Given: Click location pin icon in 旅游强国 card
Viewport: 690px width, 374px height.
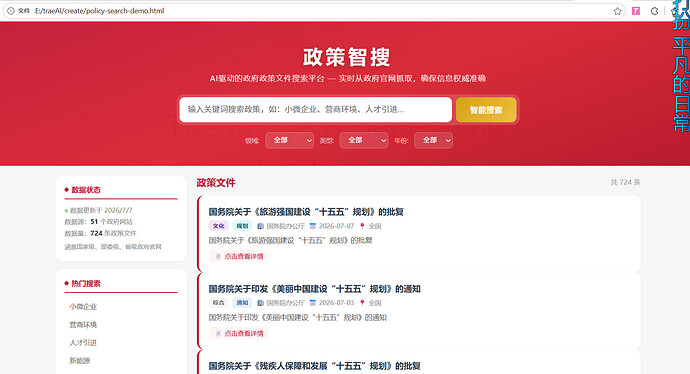Looking at the screenshot, I should 363,226.
